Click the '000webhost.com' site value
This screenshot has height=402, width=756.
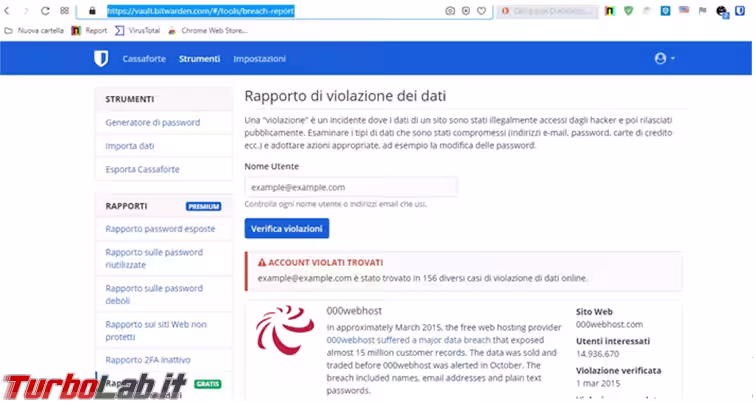pos(609,324)
